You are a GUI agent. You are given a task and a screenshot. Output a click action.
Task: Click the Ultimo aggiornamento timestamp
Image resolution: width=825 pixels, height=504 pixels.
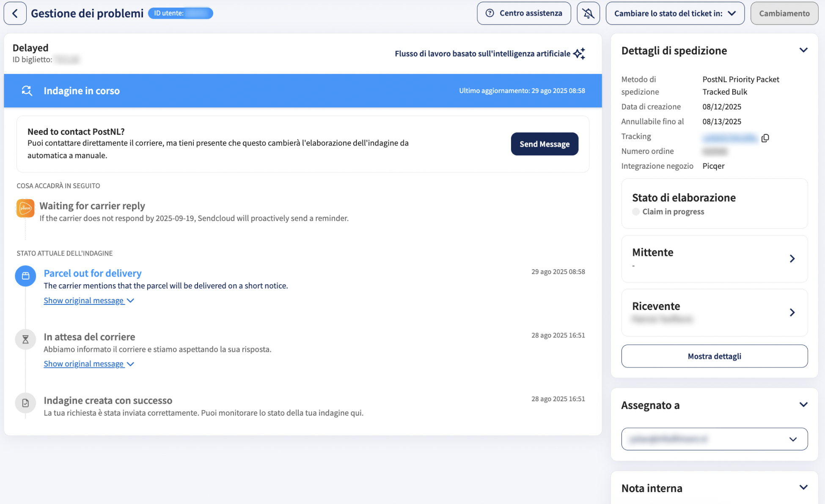click(522, 90)
